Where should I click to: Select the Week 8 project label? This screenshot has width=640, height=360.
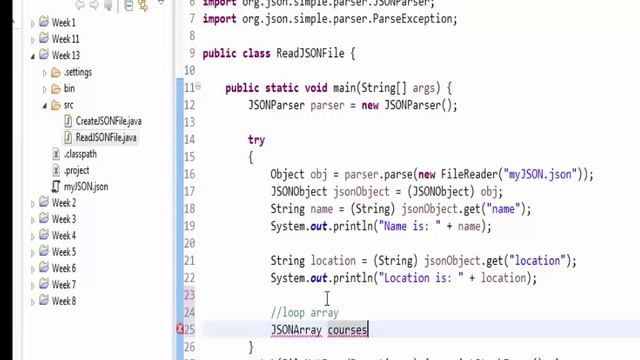(64, 301)
